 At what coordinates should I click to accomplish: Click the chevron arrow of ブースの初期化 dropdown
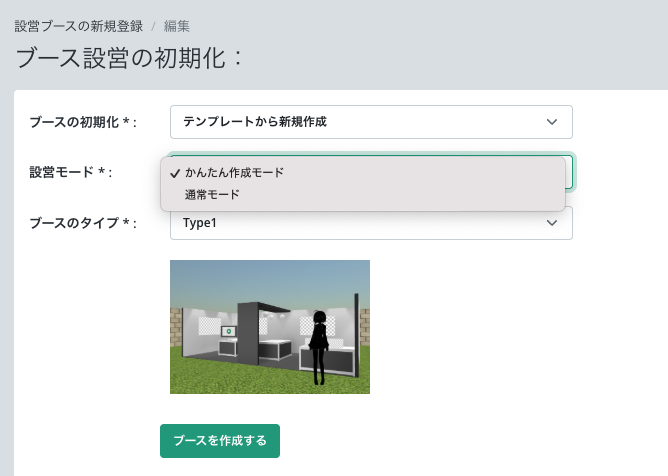[x=552, y=122]
